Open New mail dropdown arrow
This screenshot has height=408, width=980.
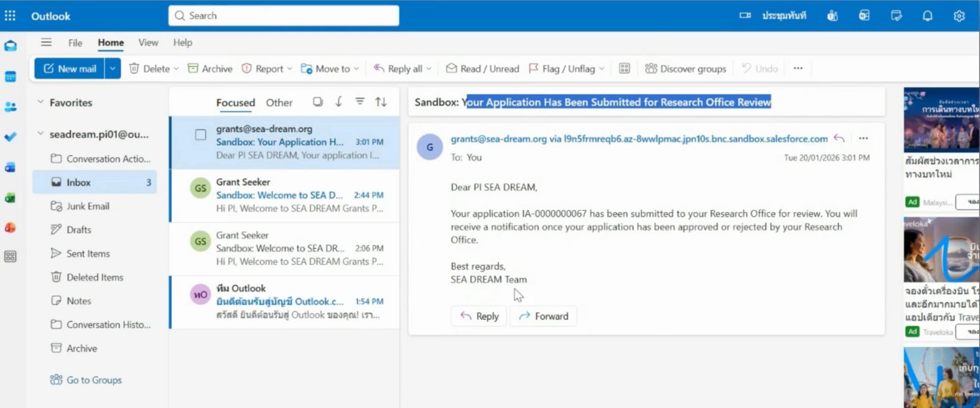[112, 68]
